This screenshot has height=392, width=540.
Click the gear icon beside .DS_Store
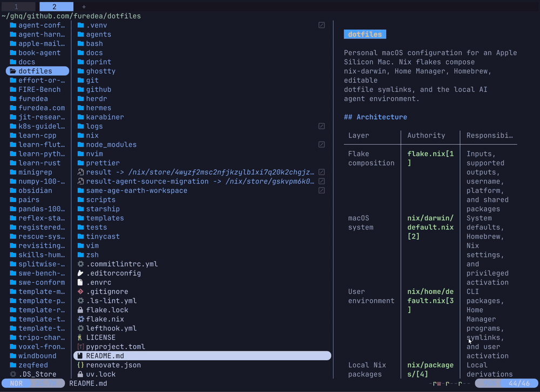(13, 374)
